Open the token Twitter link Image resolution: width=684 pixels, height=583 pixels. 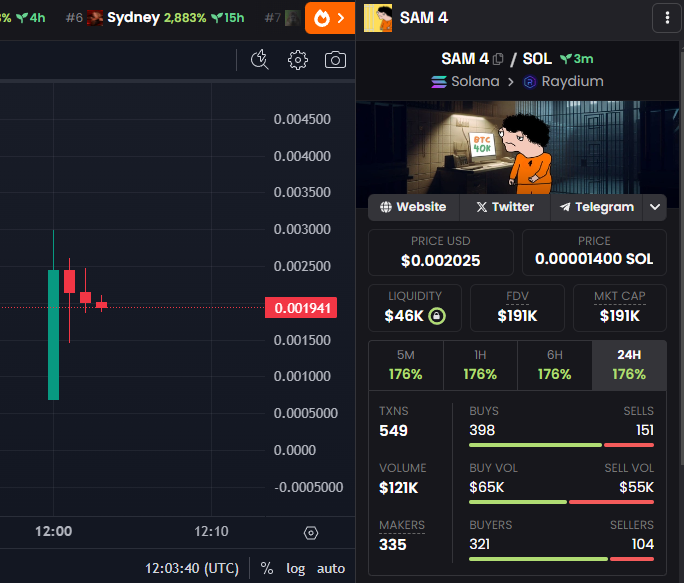[x=505, y=207]
